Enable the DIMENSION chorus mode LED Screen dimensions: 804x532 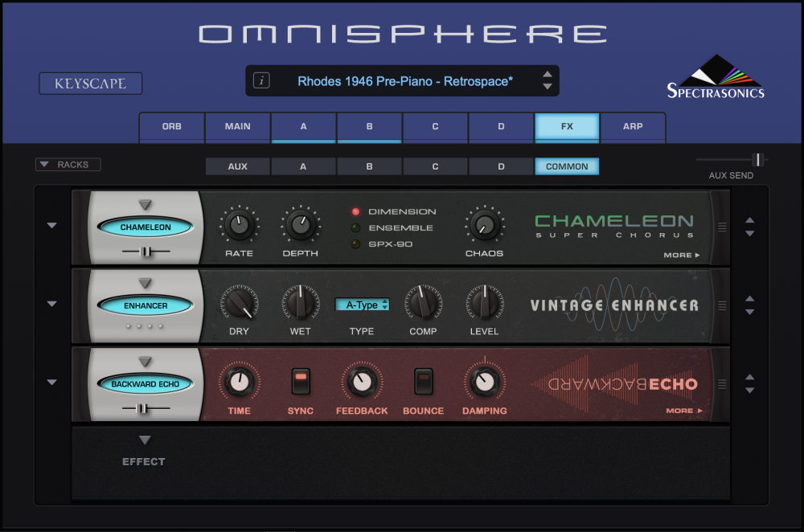[355, 211]
